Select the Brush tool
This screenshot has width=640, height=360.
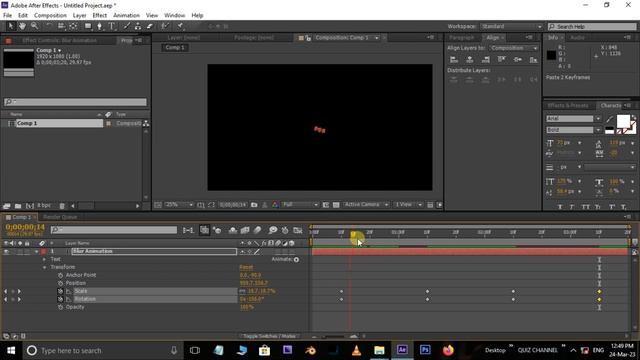127,26
